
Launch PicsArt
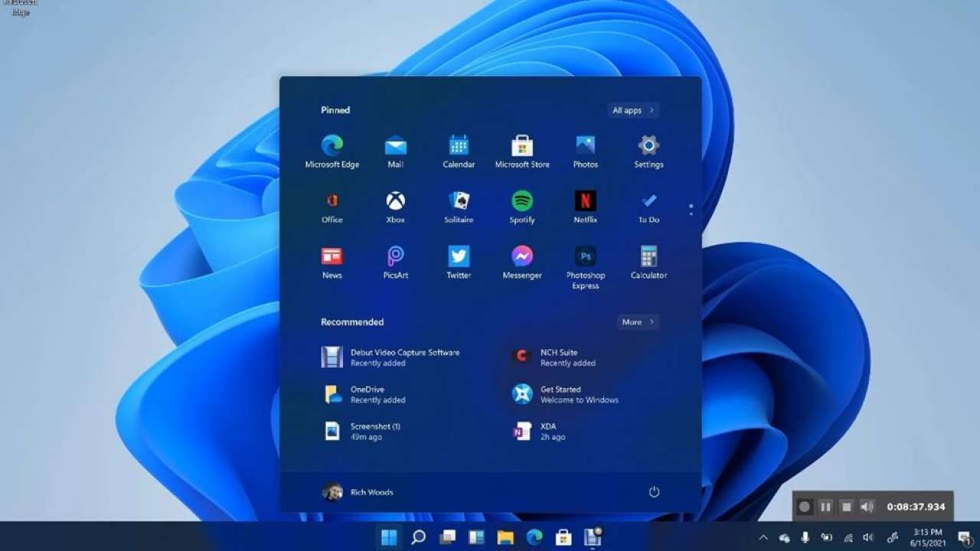point(396,262)
